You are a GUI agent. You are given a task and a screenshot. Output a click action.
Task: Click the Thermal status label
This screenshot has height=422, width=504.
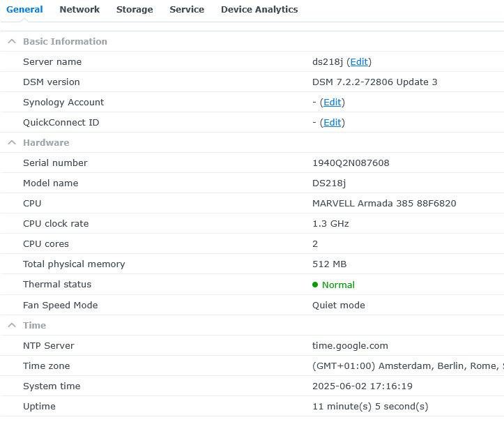point(57,285)
